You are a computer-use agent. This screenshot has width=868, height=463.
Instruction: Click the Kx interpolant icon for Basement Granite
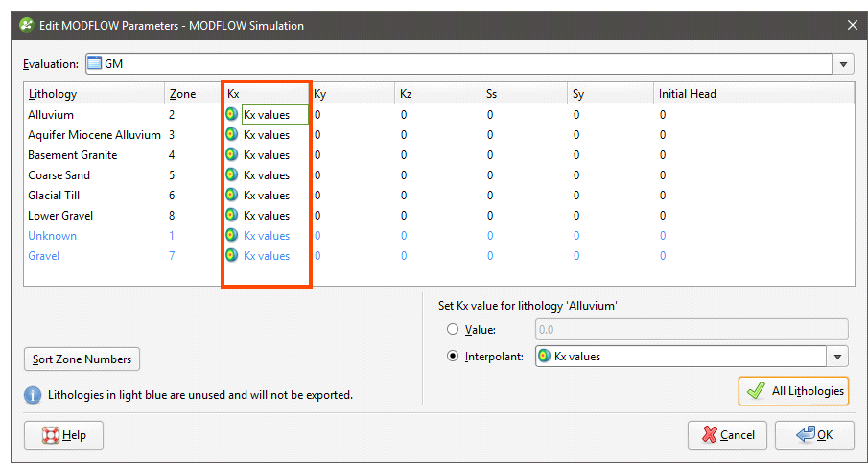tap(232, 155)
